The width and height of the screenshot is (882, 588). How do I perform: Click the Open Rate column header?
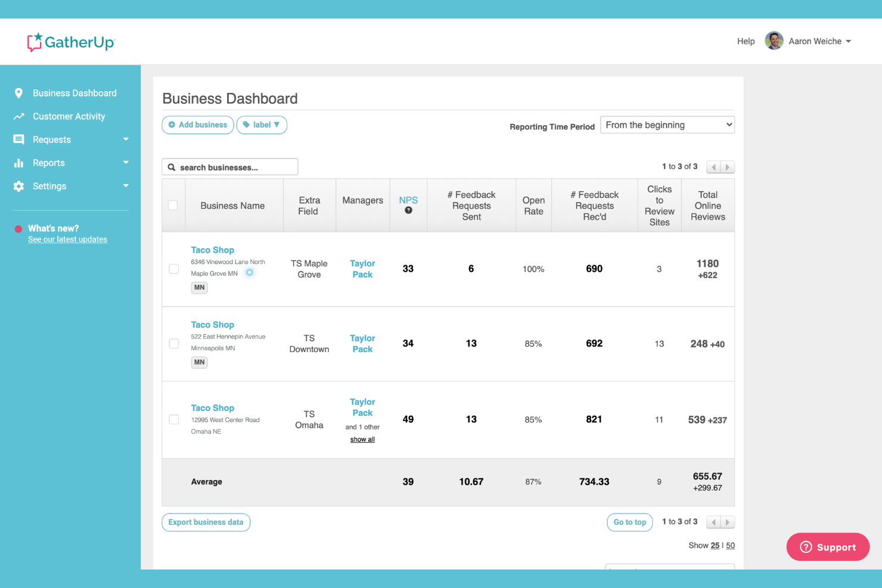(533, 206)
